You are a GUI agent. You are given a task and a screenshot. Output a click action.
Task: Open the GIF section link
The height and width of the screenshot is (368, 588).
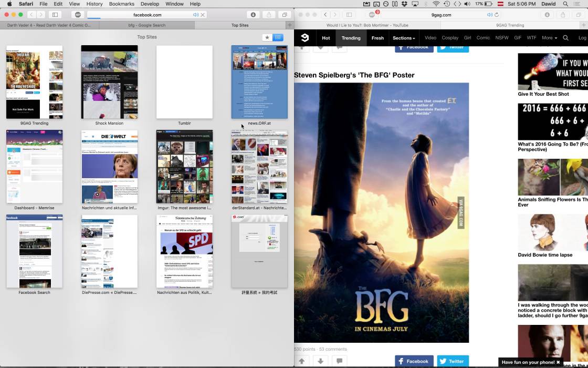coord(518,38)
